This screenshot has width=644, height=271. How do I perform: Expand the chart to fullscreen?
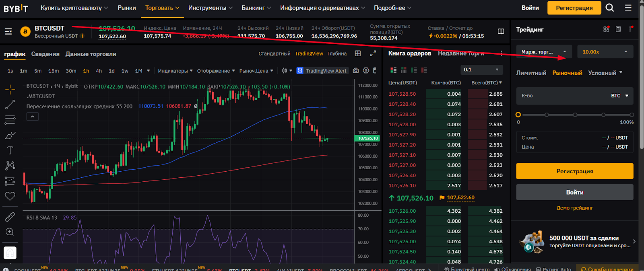point(373,53)
